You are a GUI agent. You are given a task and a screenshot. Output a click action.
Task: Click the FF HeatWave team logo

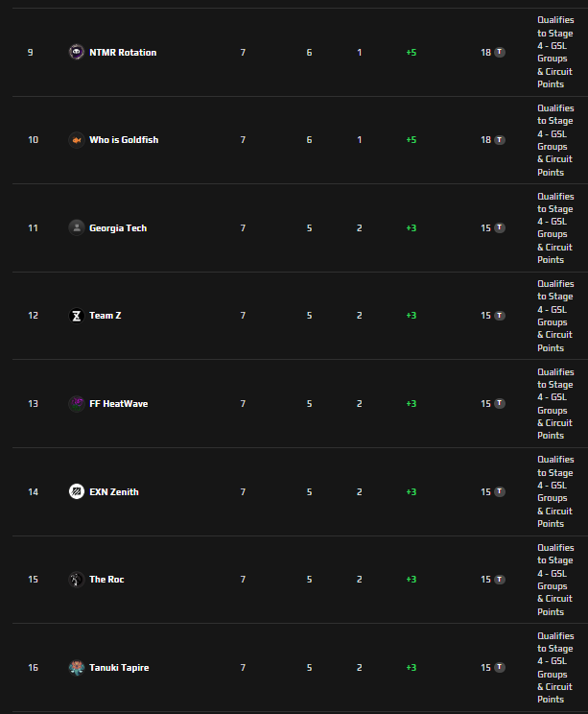click(77, 403)
